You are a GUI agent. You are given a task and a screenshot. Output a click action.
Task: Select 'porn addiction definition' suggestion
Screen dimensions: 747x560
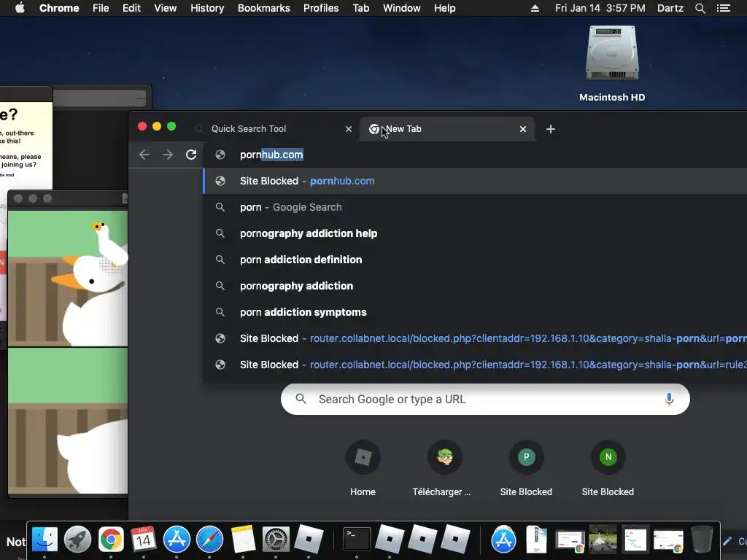tap(476, 260)
